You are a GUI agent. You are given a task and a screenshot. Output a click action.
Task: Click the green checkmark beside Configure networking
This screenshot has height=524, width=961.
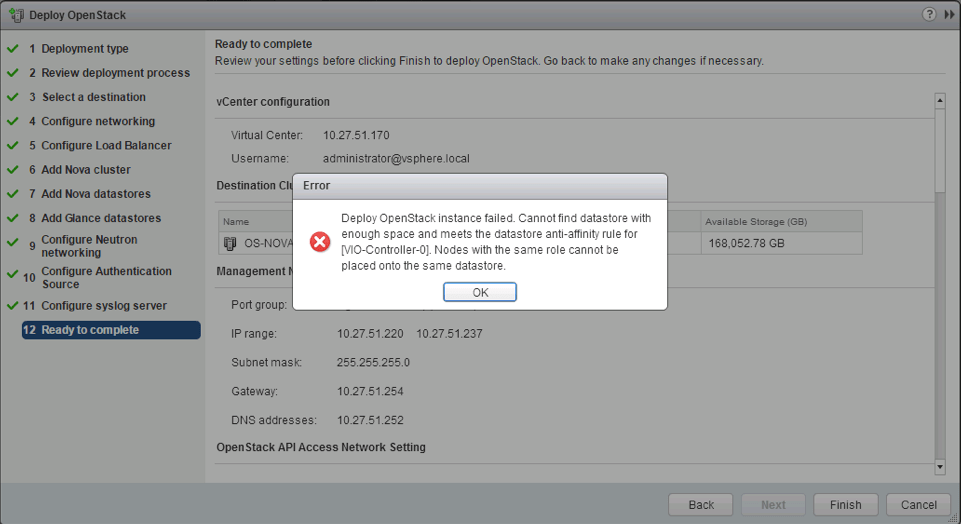tap(12, 121)
